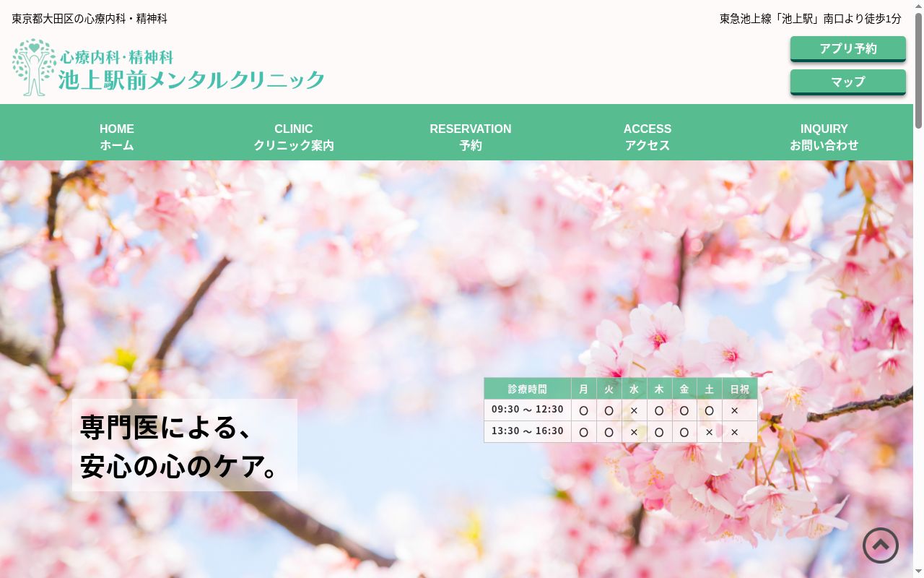Click 診療時間 table header

[528, 389]
